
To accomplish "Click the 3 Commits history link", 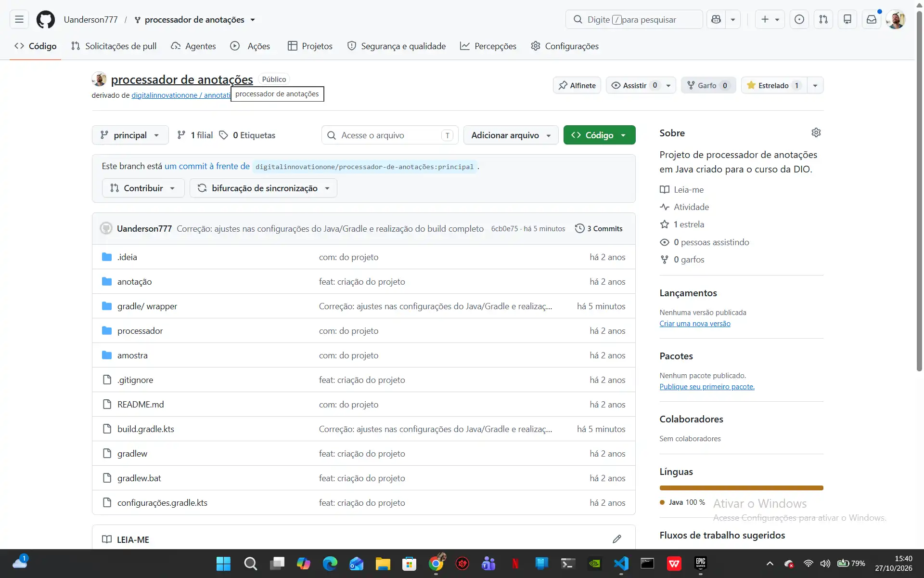I will pos(599,228).
